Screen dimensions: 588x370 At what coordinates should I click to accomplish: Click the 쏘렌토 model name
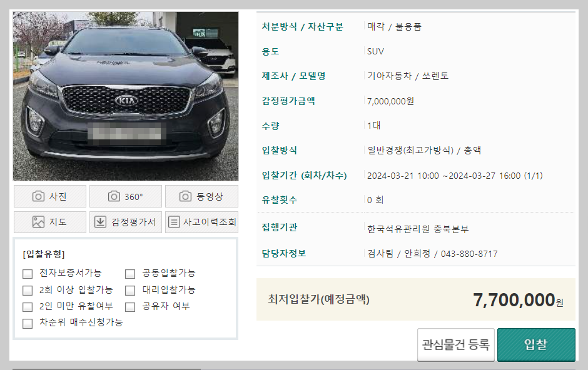tap(436, 76)
